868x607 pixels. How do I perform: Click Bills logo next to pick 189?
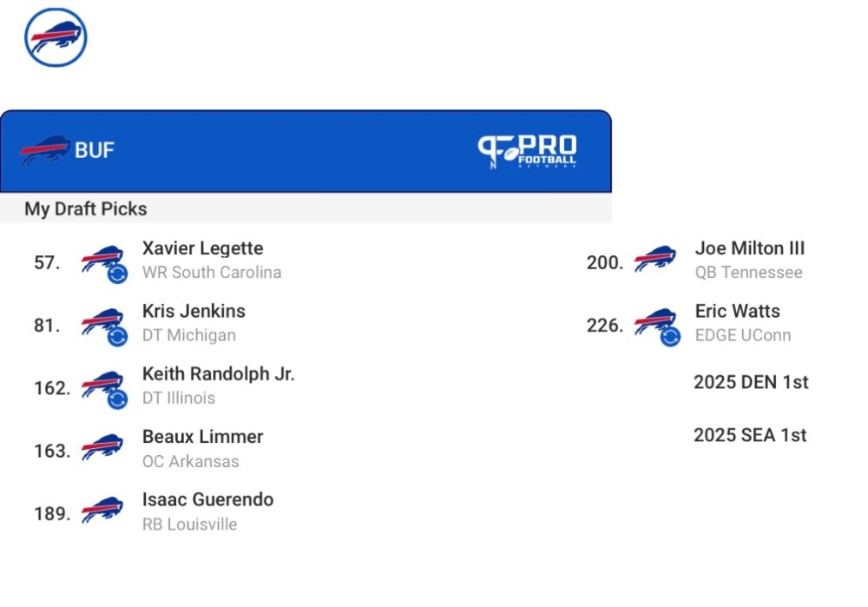pyautogui.click(x=102, y=510)
